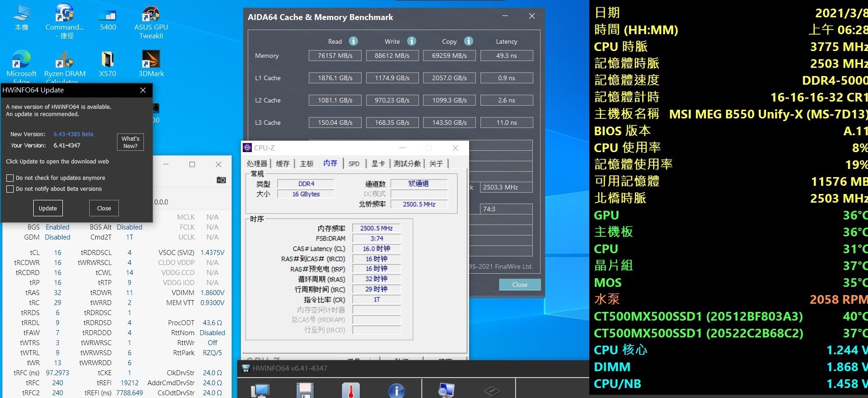Click GDM Disabled value in timings window

pyautogui.click(x=58, y=237)
